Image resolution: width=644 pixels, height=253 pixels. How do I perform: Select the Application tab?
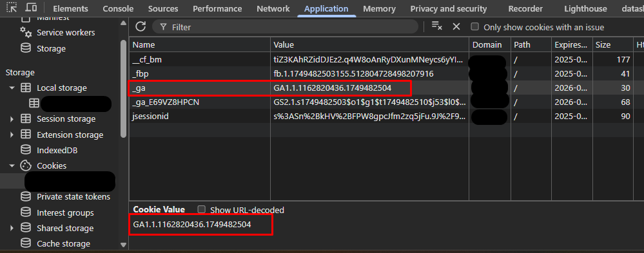(x=326, y=8)
